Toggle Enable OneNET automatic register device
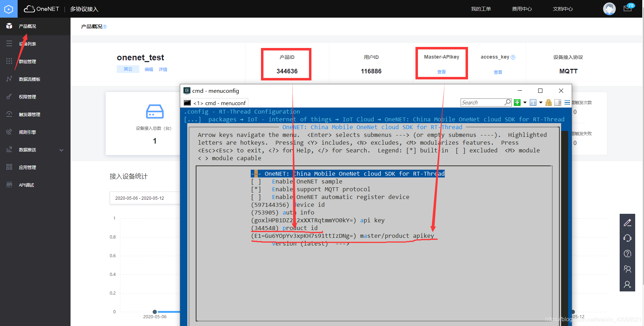The image size is (644, 326). pos(330,197)
